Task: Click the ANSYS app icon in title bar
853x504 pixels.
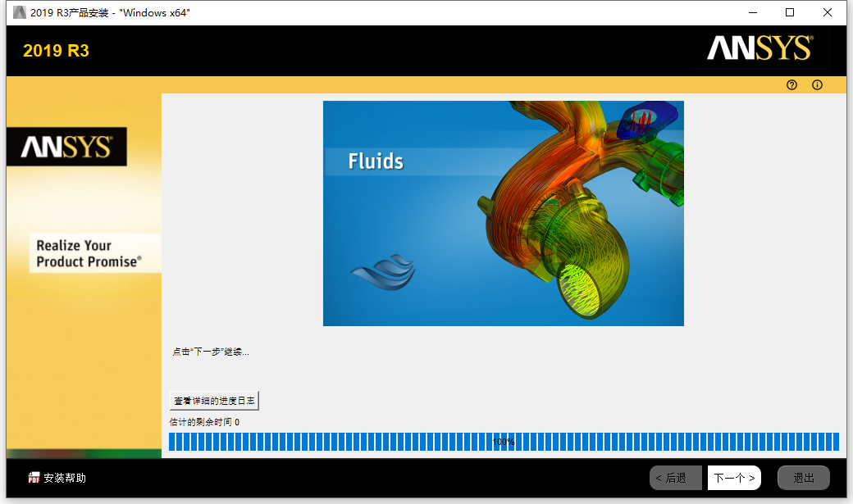Action: tap(20, 12)
